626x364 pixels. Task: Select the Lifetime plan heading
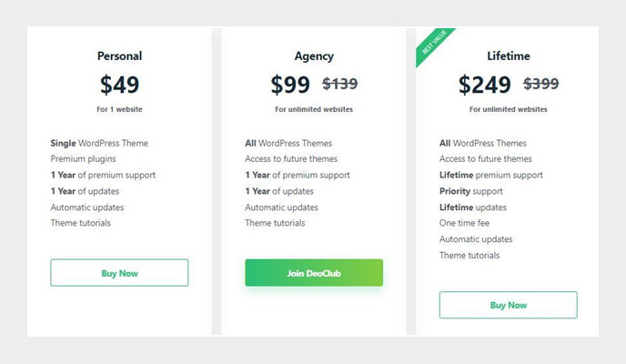508,56
